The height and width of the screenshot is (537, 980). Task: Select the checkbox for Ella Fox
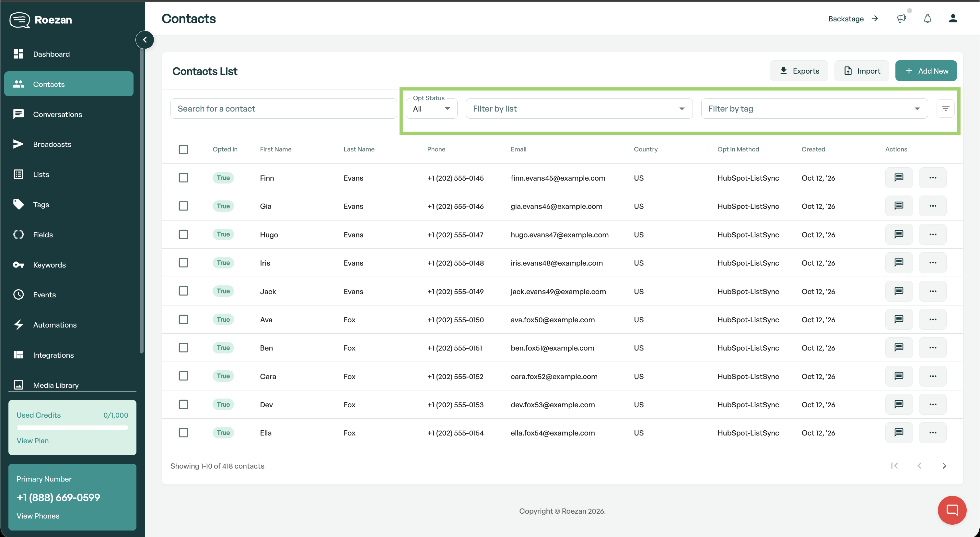[183, 433]
